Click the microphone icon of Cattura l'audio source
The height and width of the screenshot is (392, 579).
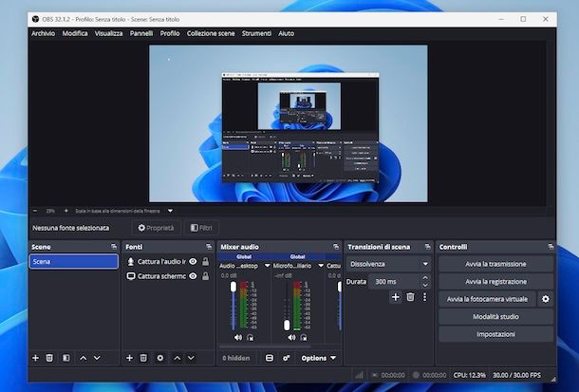click(130, 262)
